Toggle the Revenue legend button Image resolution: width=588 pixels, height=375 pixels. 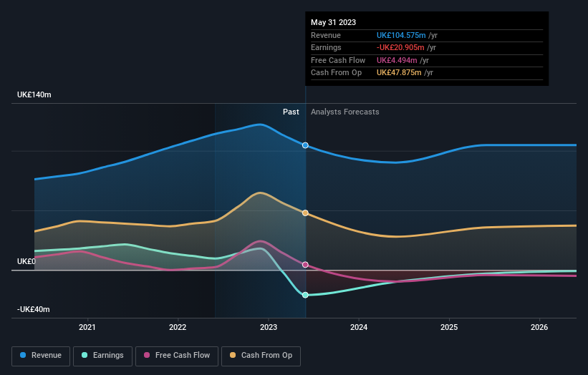click(x=41, y=356)
